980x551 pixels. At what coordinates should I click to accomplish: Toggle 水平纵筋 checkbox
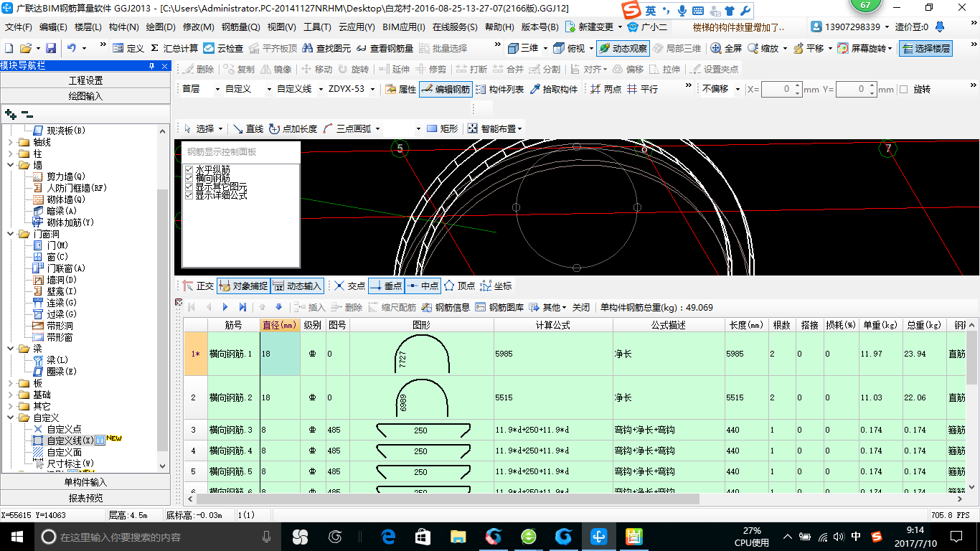(x=189, y=169)
